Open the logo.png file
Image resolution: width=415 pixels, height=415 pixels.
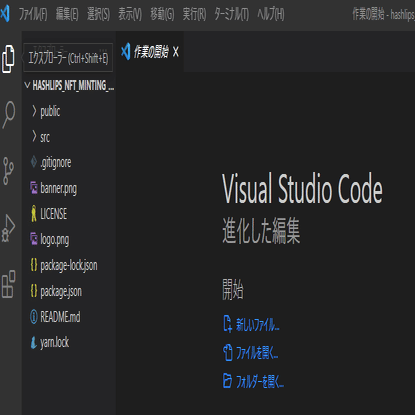(55, 240)
